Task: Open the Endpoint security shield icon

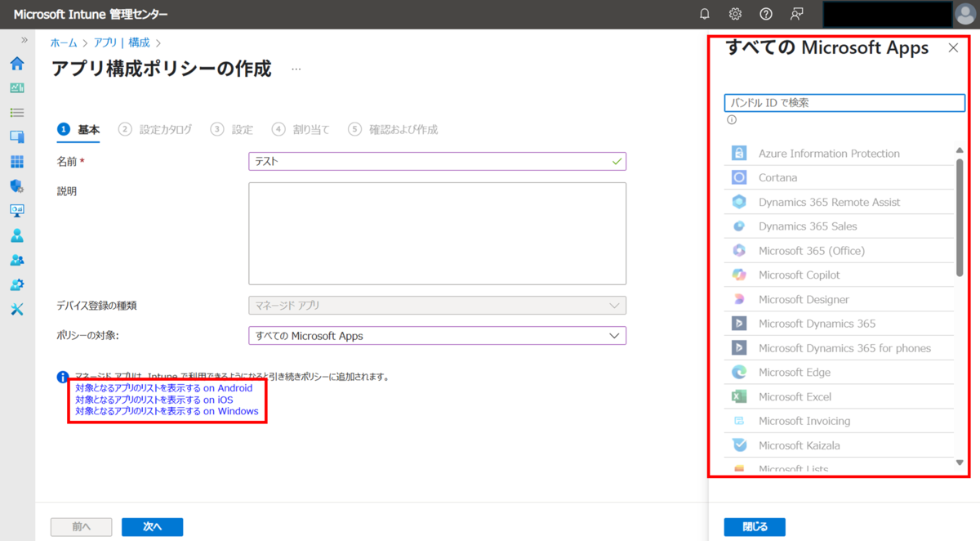Action: point(16,186)
